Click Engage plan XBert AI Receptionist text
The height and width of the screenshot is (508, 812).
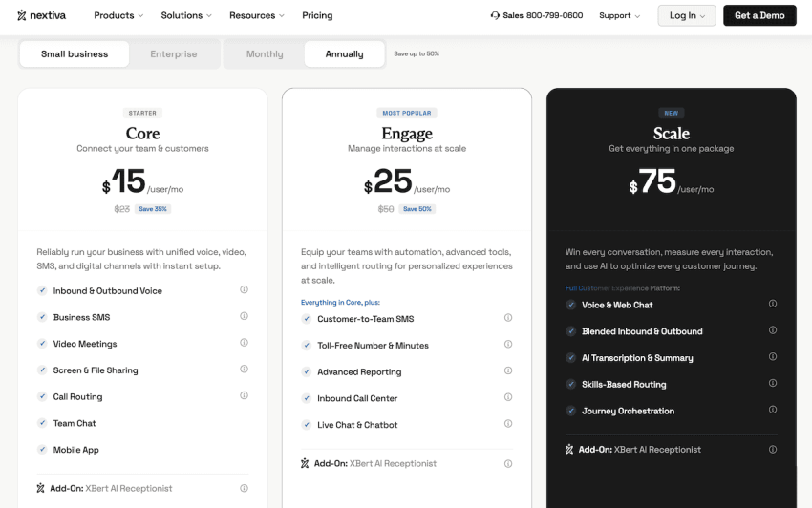393,463
